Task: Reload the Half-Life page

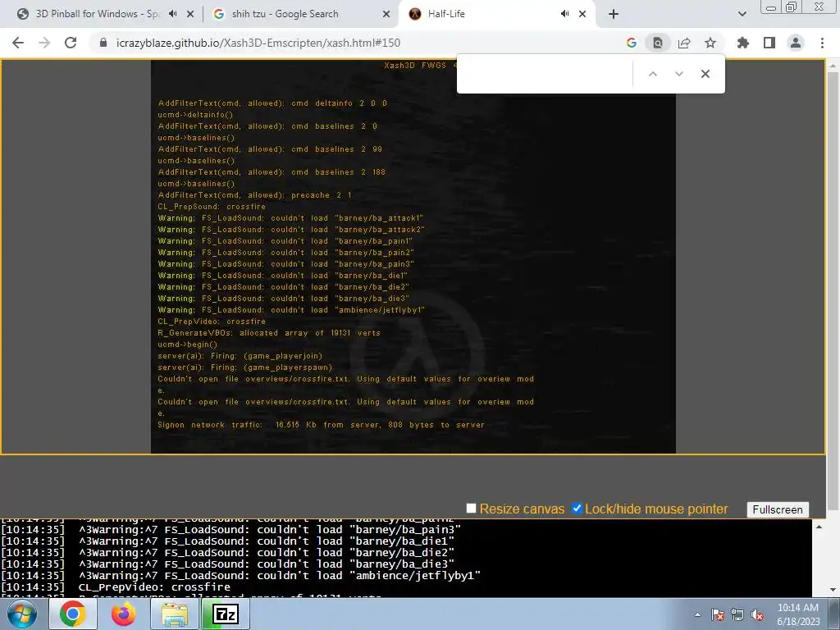Action: [x=71, y=43]
